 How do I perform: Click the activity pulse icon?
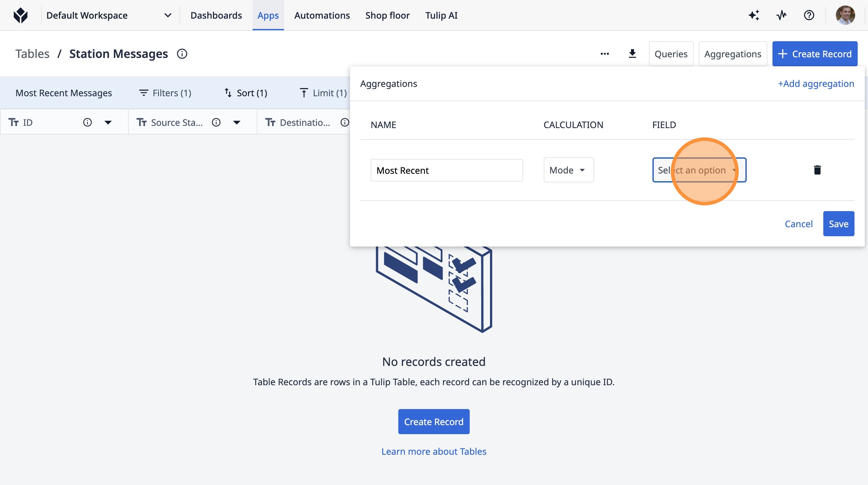click(781, 15)
